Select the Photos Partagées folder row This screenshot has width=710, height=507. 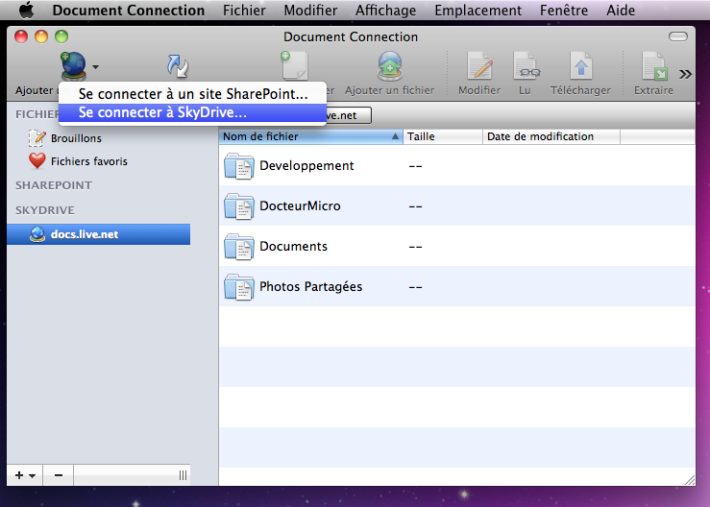coord(457,287)
